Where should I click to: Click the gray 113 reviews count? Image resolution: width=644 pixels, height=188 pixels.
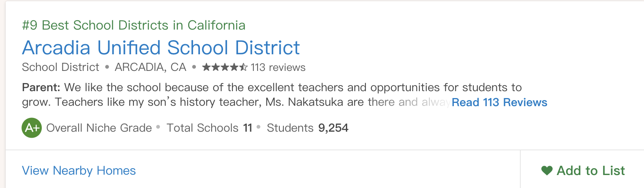pos(278,67)
